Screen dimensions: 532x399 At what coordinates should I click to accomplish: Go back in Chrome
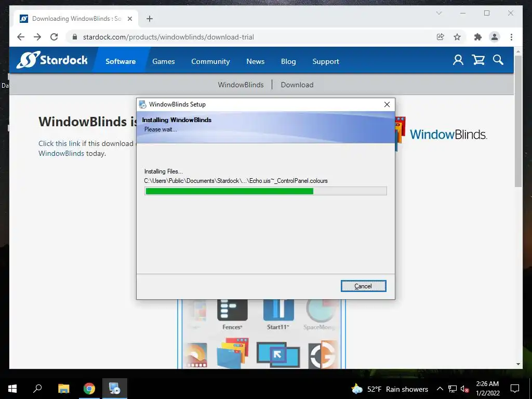coord(21,37)
